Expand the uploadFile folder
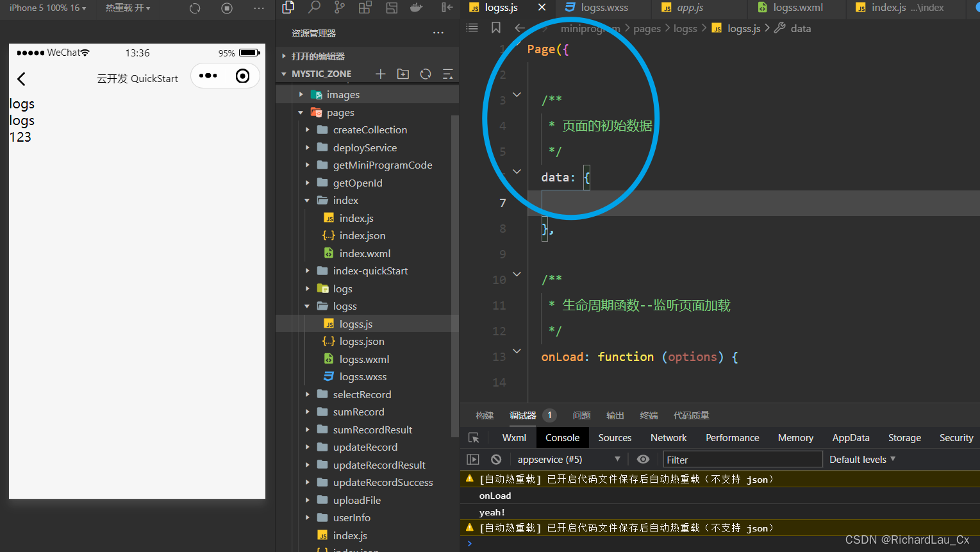980x552 pixels. tap(367, 500)
